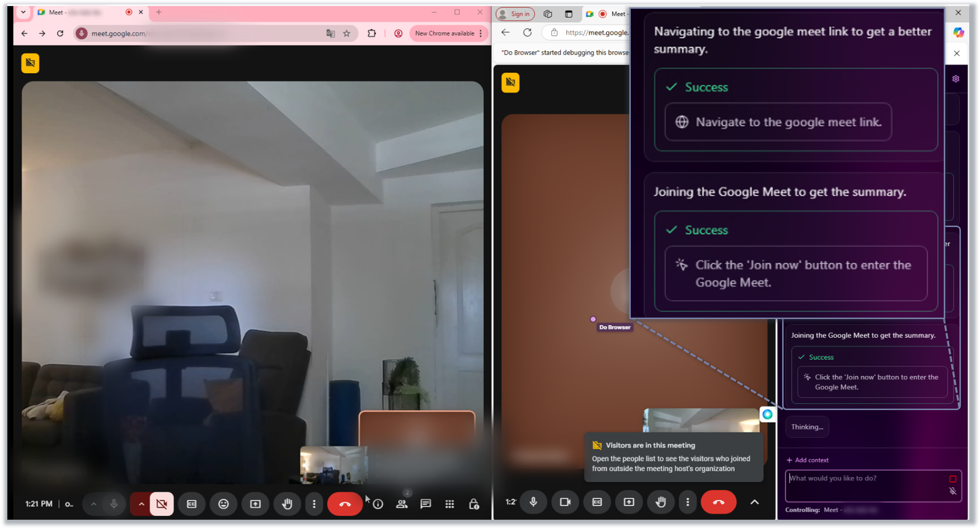Open the chat panel in left Meet
This screenshot has width=980, height=529.
pyautogui.click(x=426, y=504)
